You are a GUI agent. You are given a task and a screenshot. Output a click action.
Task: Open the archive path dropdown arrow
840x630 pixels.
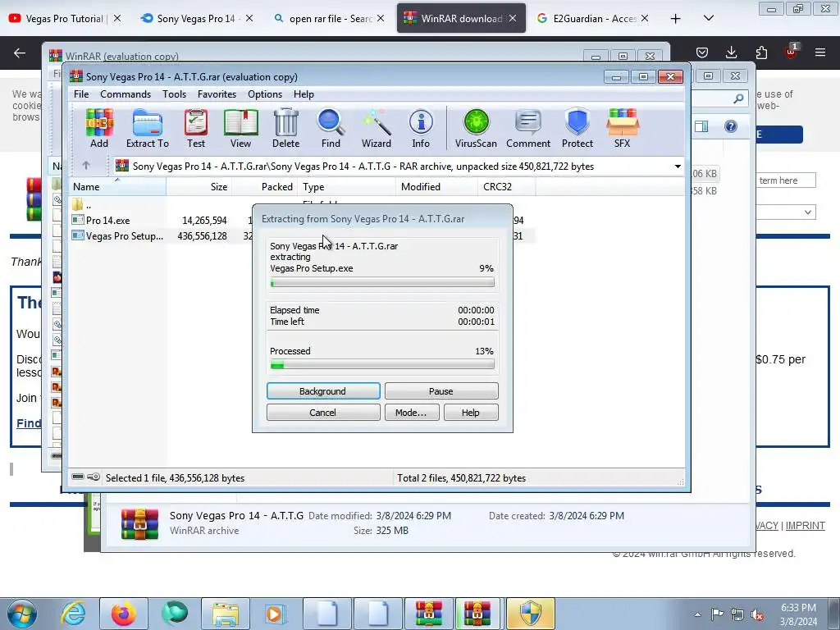(x=678, y=166)
